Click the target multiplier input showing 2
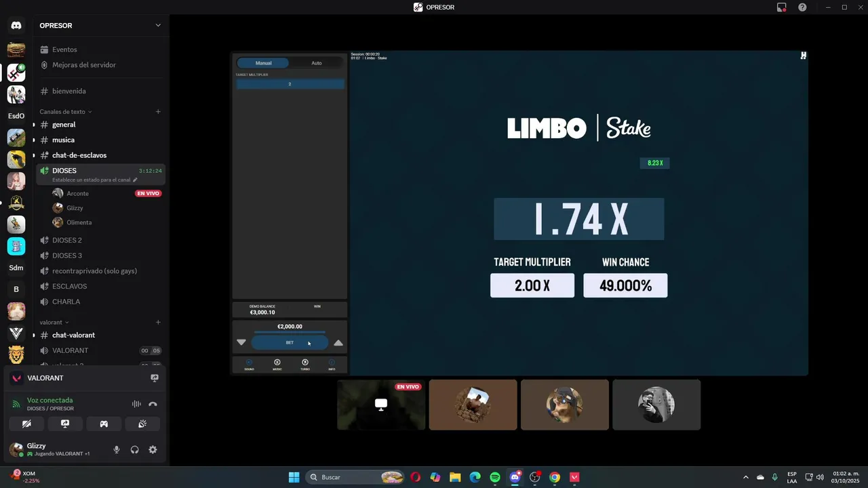The height and width of the screenshot is (488, 868). pos(290,84)
